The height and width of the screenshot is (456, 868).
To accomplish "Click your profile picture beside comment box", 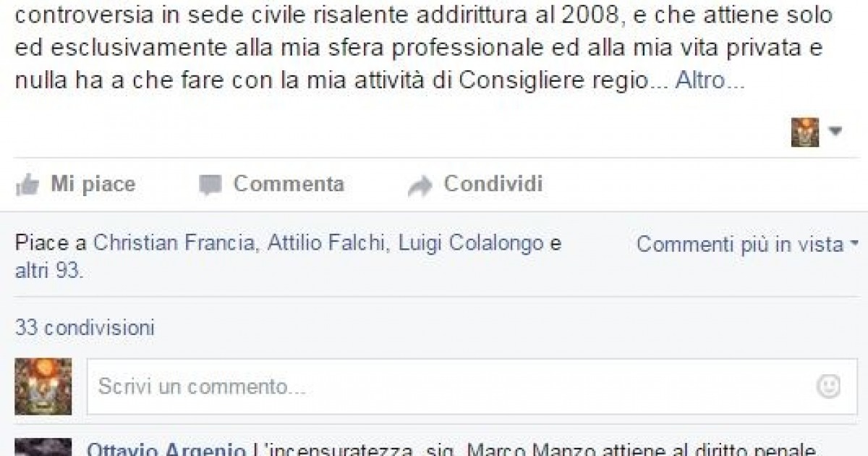I will [x=43, y=387].
